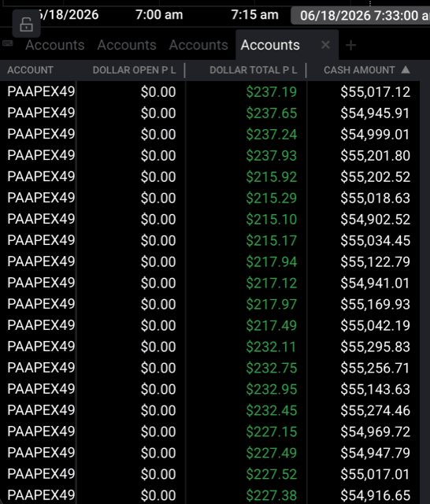
Task: Click cash amount $55,169.93
Action: 376,304
